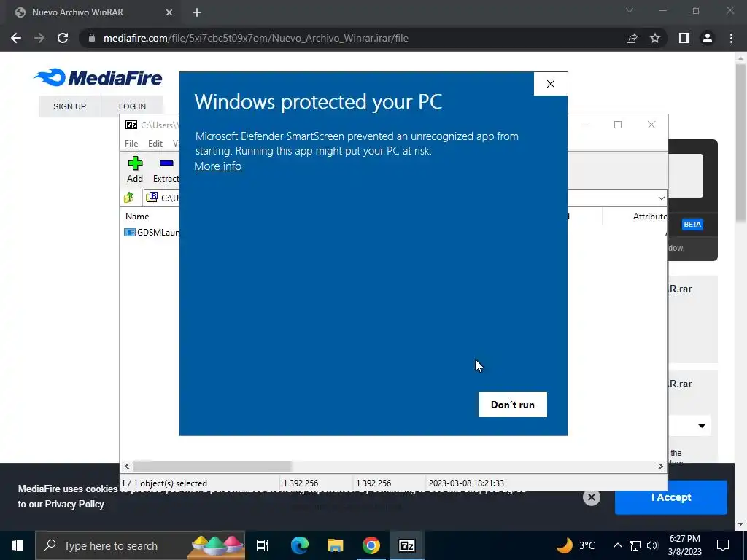This screenshot has width=747, height=560.
Task: Close the SmartScreen dialog
Action: click(x=551, y=84)
